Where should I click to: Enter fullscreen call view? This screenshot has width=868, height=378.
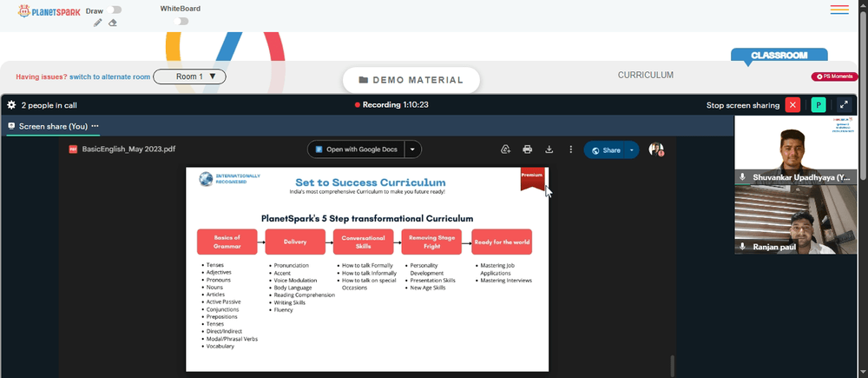(844, 105)
